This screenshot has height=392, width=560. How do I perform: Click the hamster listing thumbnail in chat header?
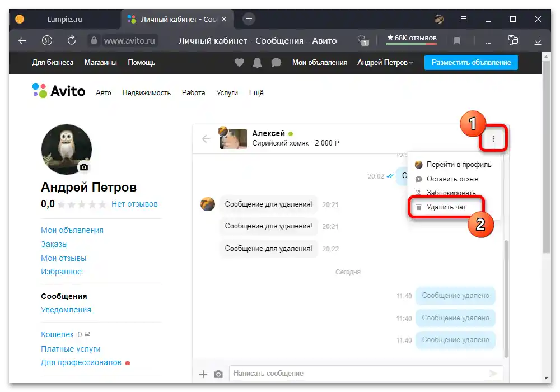(233, 139)
